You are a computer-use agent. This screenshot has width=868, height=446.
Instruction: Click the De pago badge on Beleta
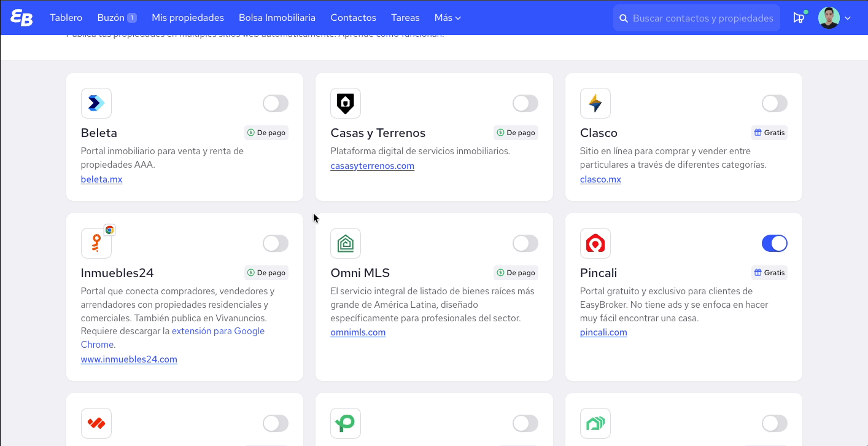point(266,133)
